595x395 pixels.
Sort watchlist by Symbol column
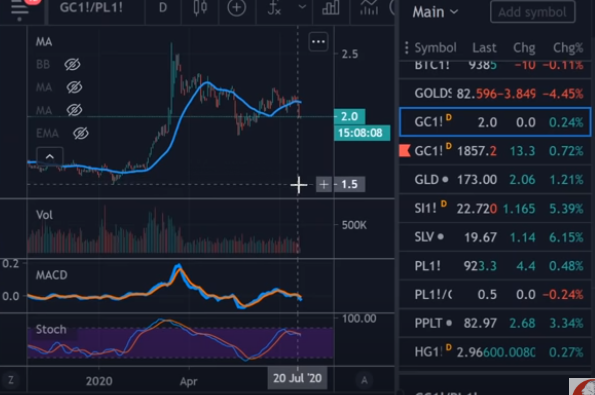(x=435, y=48)
